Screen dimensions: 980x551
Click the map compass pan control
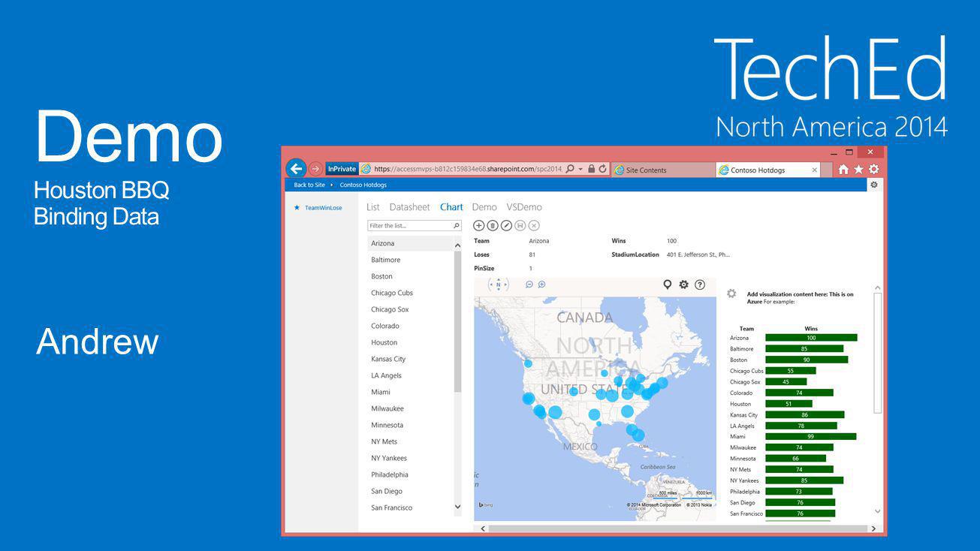(x=499, y=285)
